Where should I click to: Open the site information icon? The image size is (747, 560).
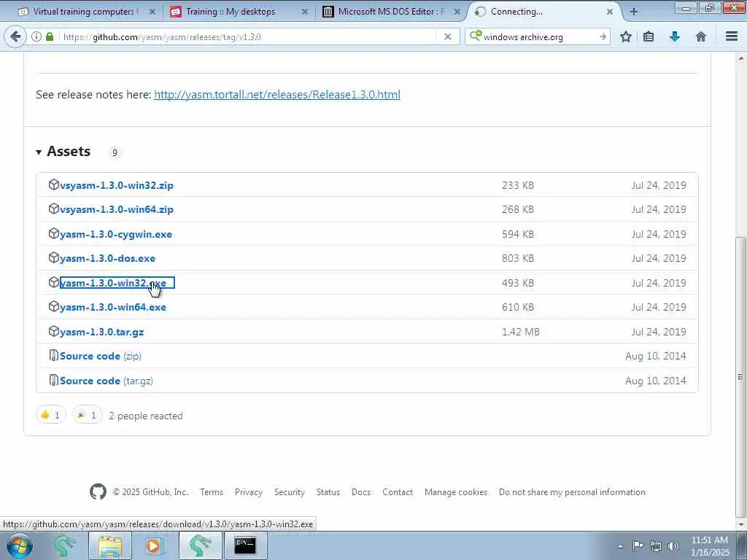[36, 36]
